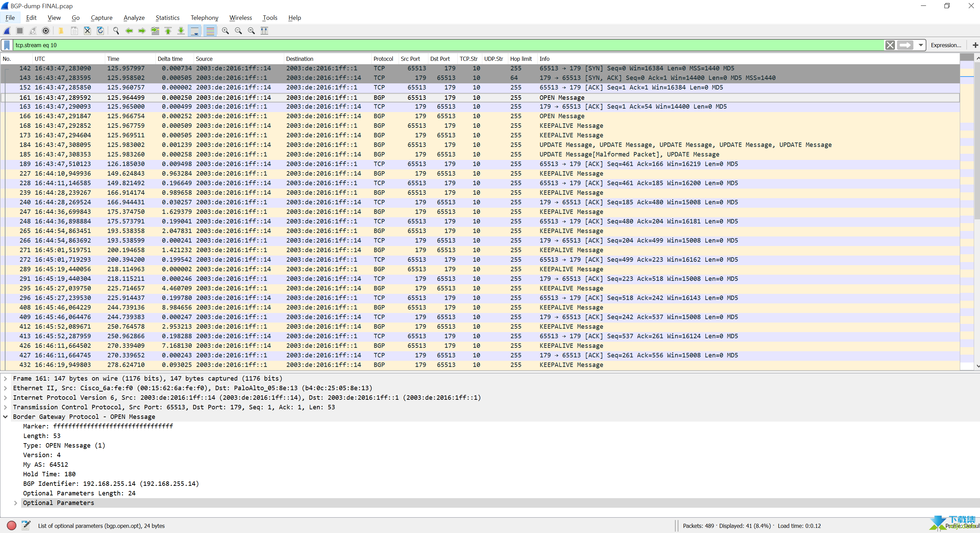This screenshot has height=533, width=980.
Task: Open capture file properties notepad icon
Action: click(x=26, y=526)
